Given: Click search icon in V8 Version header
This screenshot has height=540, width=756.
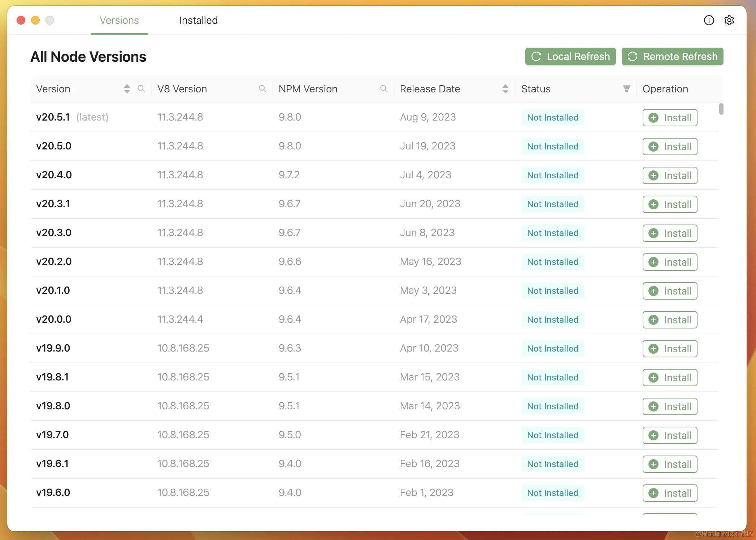Looking at the screenshot, I should coord(262,89).
